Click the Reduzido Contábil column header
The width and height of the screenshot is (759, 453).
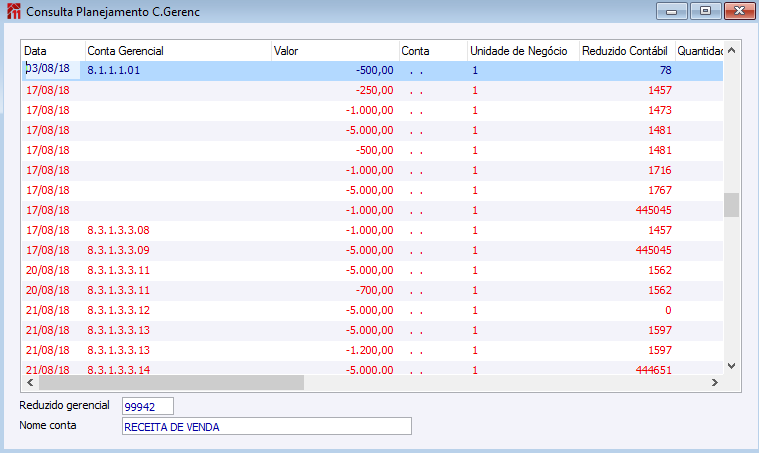coord(627,51)
